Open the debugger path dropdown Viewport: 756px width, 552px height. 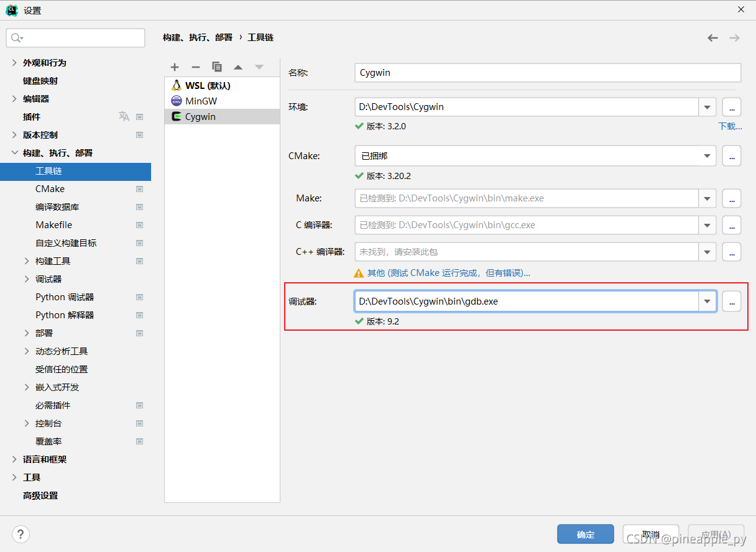(708, 301)
